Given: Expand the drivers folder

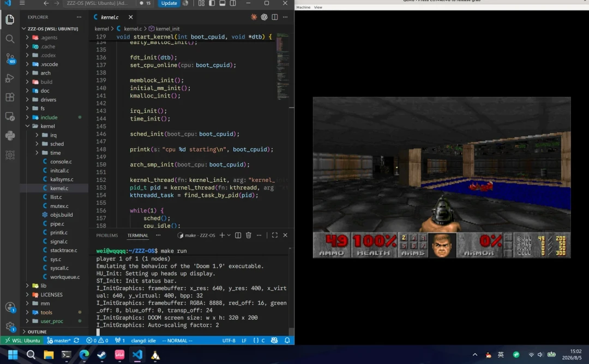Looking at the screenshot, I should click(48, 99).
